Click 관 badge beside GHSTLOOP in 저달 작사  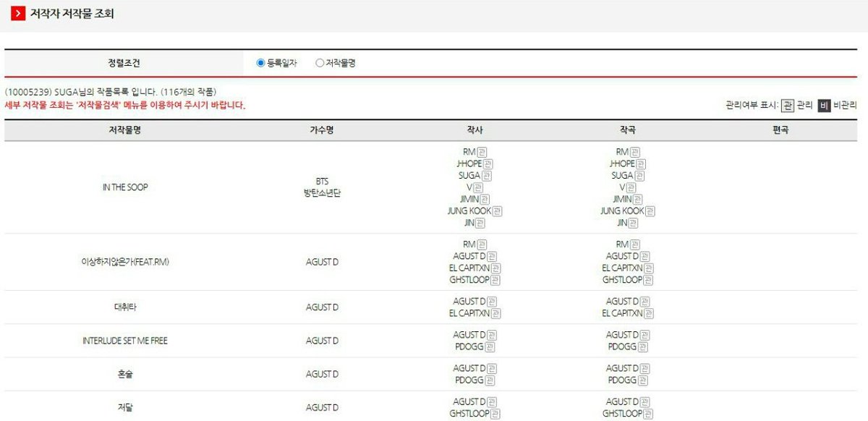[x=495, y=414]
